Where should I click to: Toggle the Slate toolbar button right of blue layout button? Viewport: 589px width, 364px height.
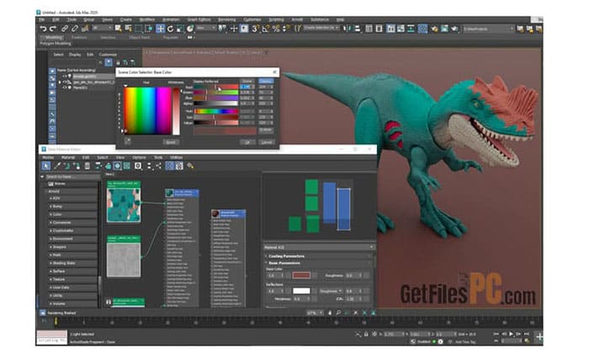pos(179,166)
